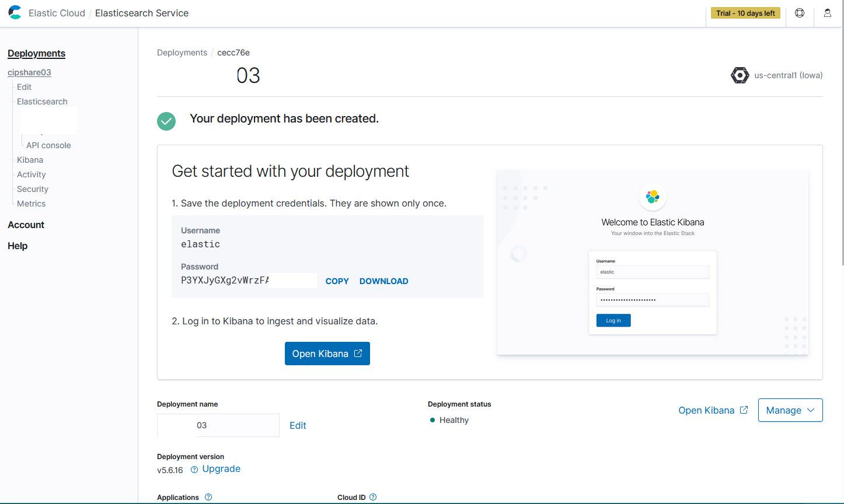Click the green deployment created checkmark icon
The image size is (844, 504).
point(166,121)
